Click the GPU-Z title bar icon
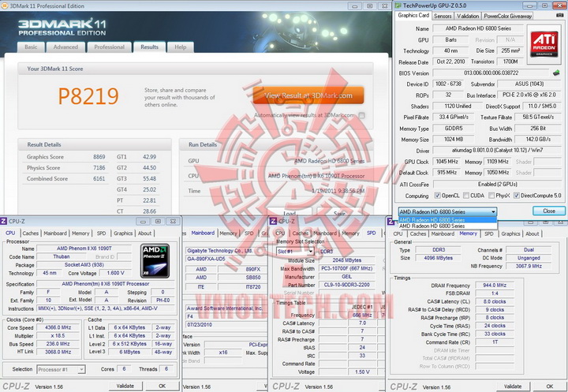568x392 pixels. (398, 6)
